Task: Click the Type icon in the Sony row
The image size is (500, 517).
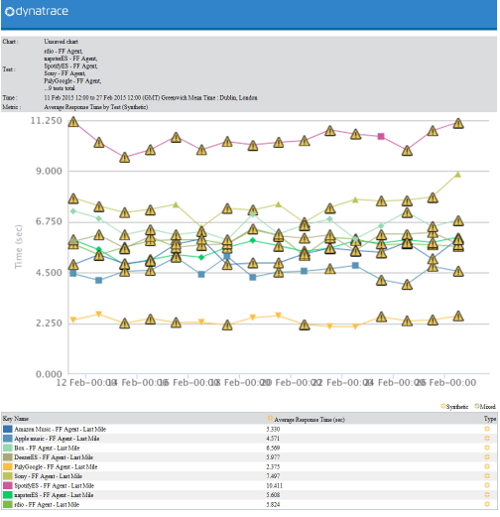Action: click(x=487, y=476)
